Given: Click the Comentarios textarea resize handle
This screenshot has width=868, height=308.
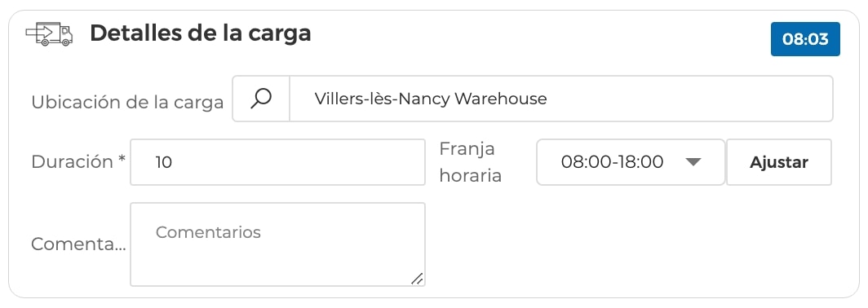Looking at the screenshot, I should pyautogui.click(x=417, y=279).
